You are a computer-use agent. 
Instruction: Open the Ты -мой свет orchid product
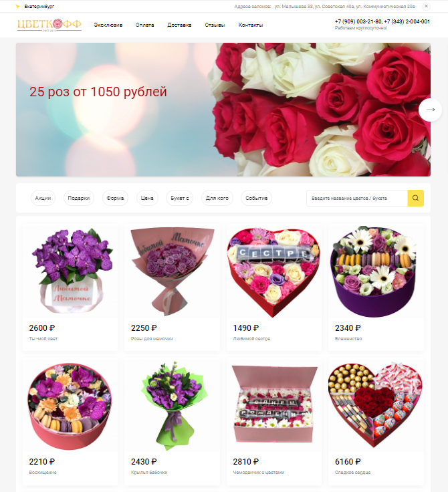(x=70, y=287)
